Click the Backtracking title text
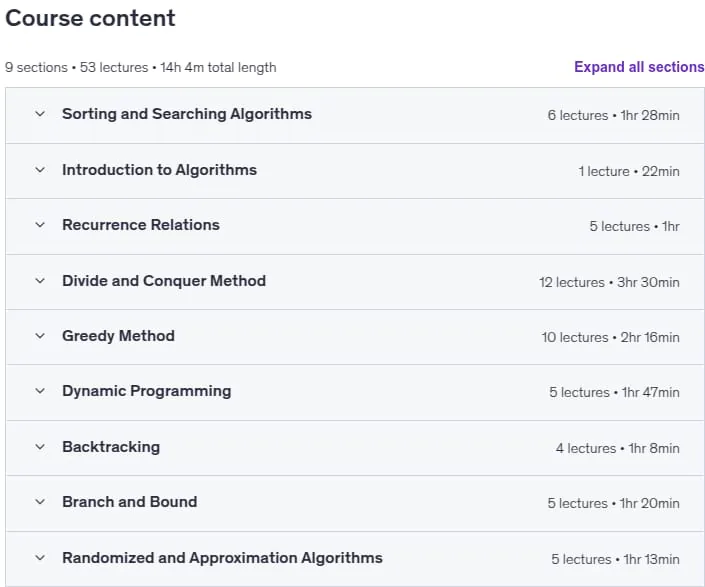Image resolution: width=705 pixels, height=587 pixels. point(111,447)
